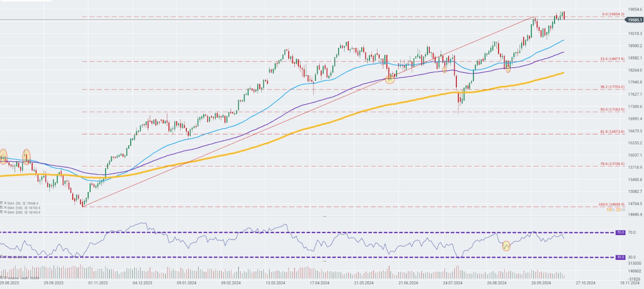Click date label 18.11.2024 on time axis

point(630,283)
